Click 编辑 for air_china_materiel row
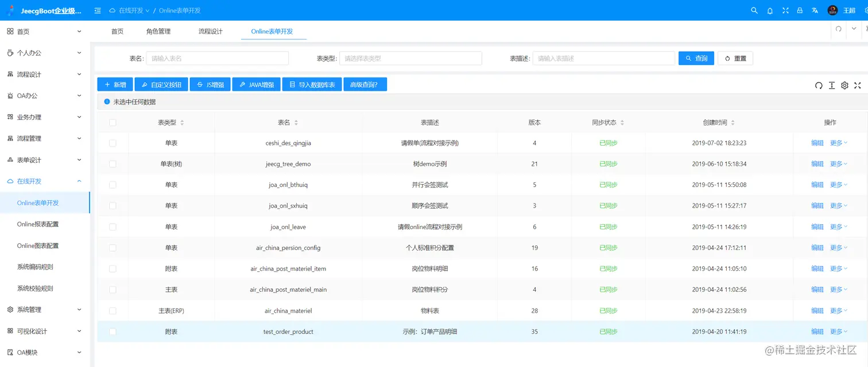The image size is (868, 367). [x=817, y=310]
